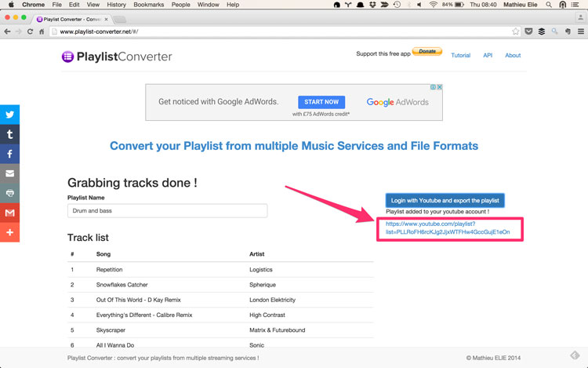Close the Playlist Converter tab
This screenshot has width=588, height=368.
[106, 19]
